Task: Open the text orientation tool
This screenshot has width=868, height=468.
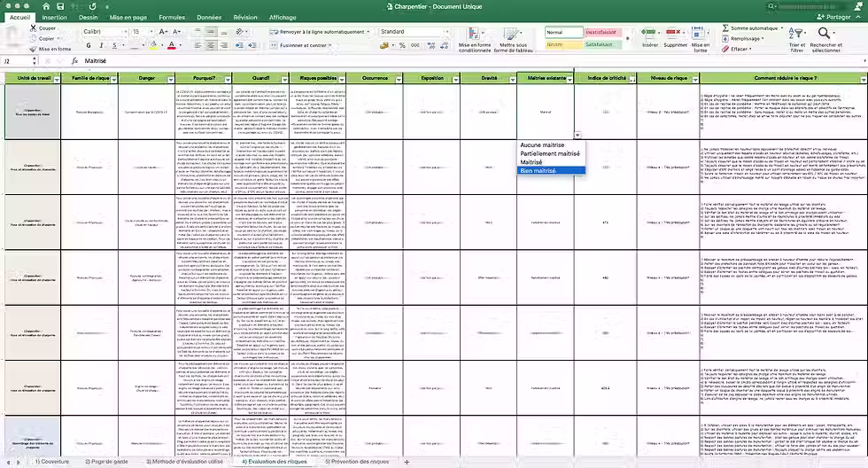Action: coord(240,32)
